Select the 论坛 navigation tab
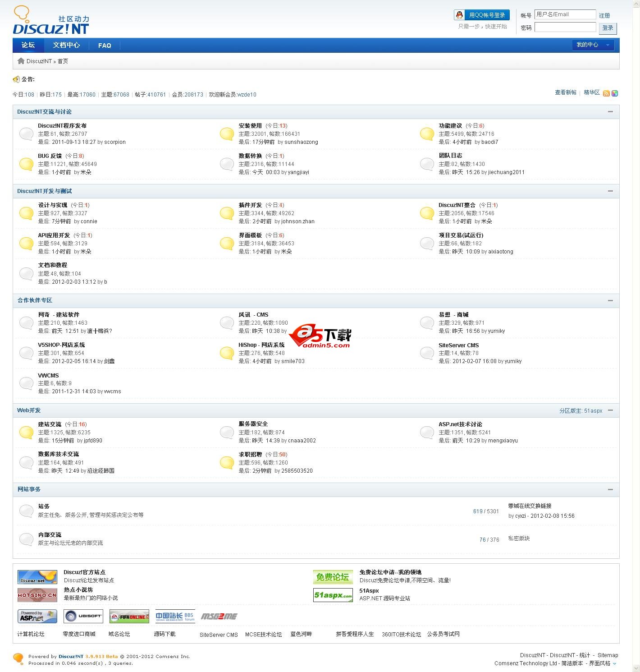The image size is (640, 672). pyautogui.click(x=28, y=45)
